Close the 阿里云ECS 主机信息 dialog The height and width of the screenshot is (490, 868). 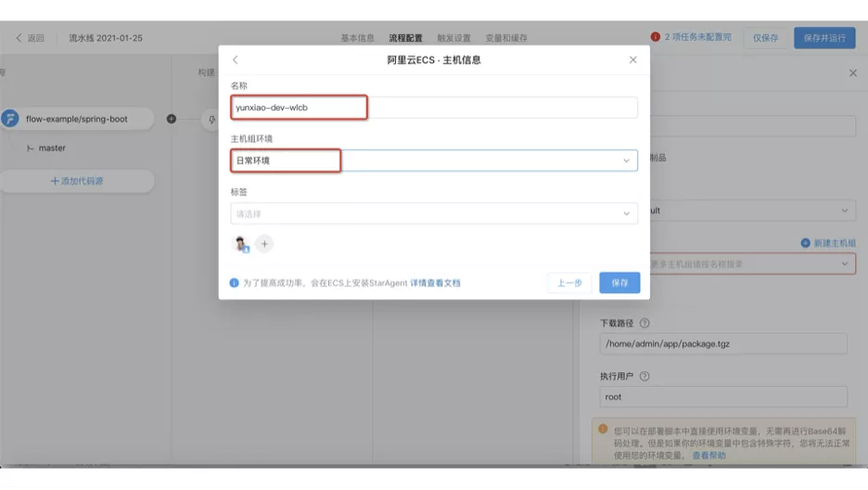(x=632, y=60)
